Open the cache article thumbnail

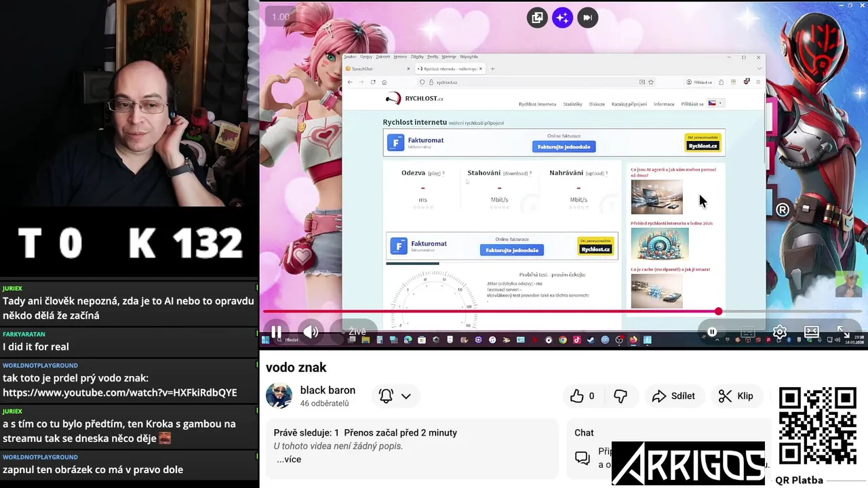656,290
